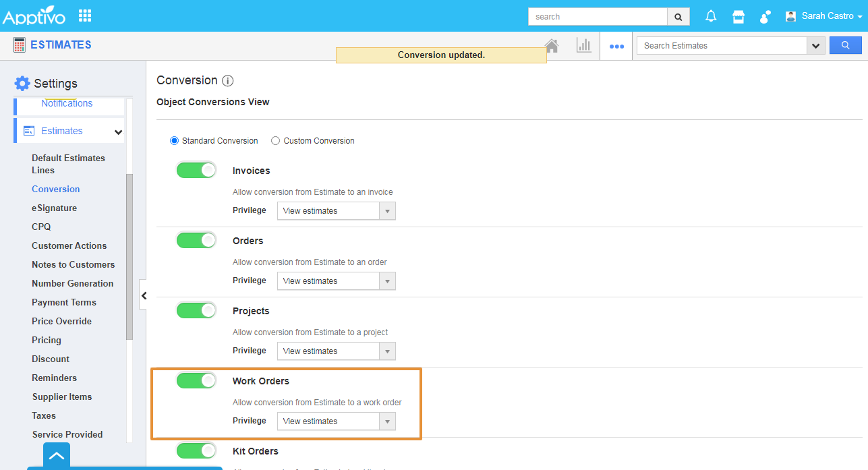Open Projects Privilege dropdown

click(337, 351)
